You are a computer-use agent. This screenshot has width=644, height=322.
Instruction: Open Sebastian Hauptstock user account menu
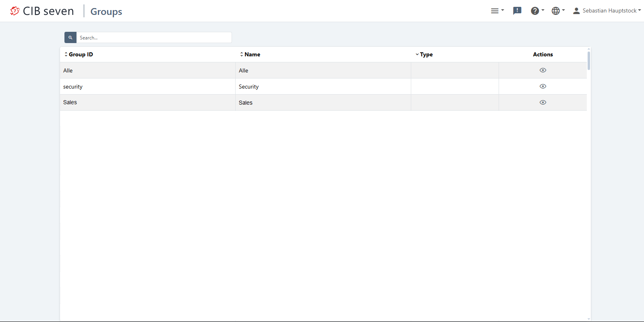pos(607,11)
